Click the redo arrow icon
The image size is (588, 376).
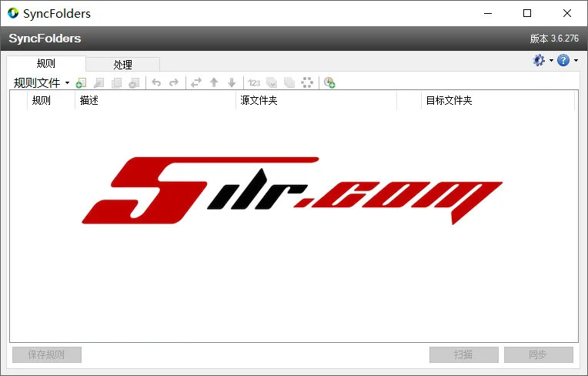[174, 82]
